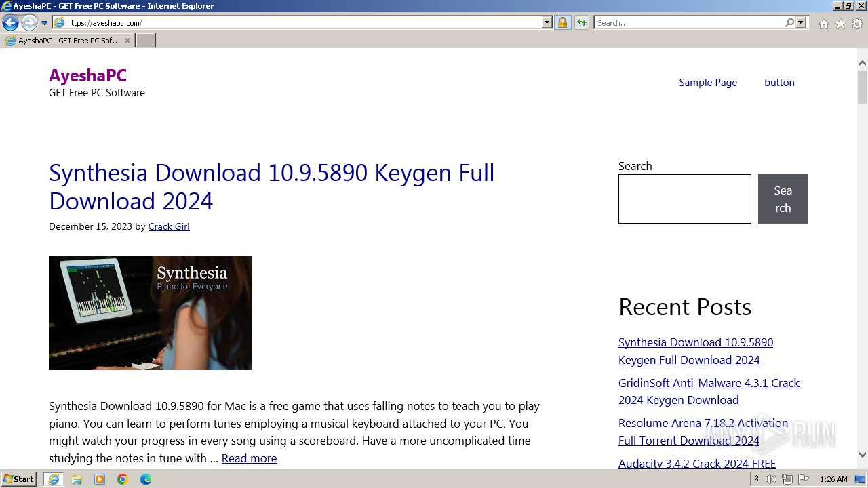Open the Tools gear icon
868x488 pixels.
[857, 24]
